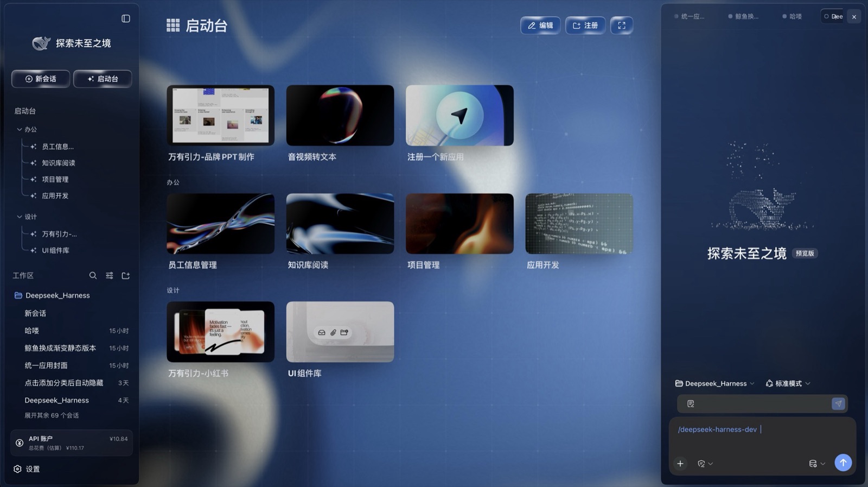868x487 pixels.
Task: Open 注册一个新应用 card
Action: pos(459,115)
